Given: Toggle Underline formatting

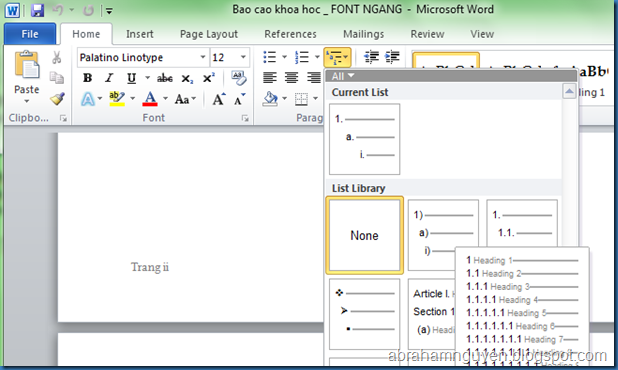Looking at the screenshot, I should [x=131, y=78].
